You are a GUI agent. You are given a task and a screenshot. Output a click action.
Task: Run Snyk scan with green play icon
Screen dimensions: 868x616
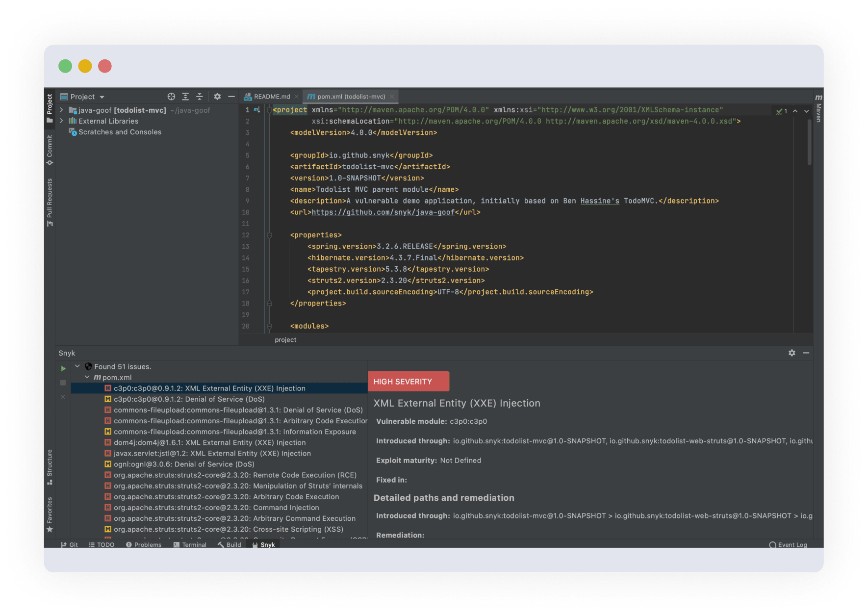pyautogui.click(x=63, y=368)
